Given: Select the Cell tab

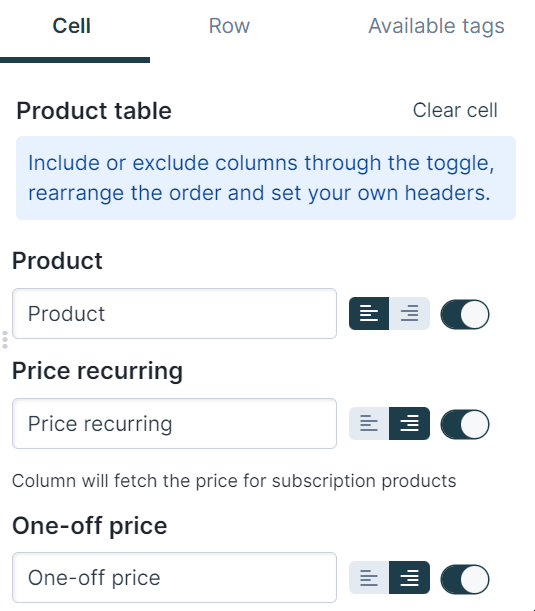Looking at the screenshot, I should (x=72, y=26).
